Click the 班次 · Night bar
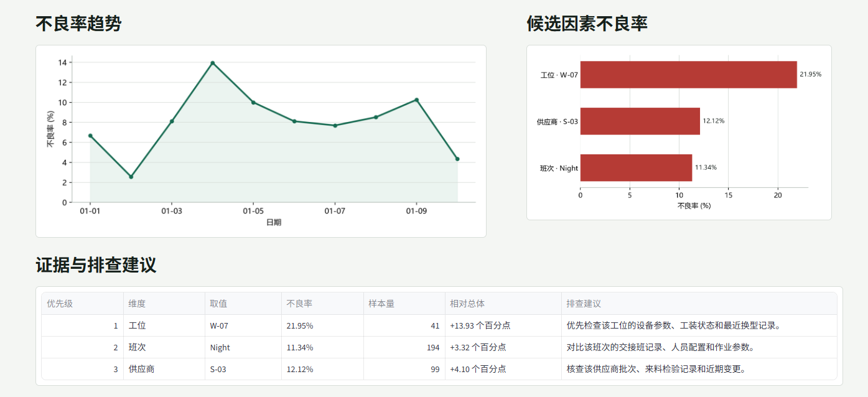 click(x=636, y=167)
